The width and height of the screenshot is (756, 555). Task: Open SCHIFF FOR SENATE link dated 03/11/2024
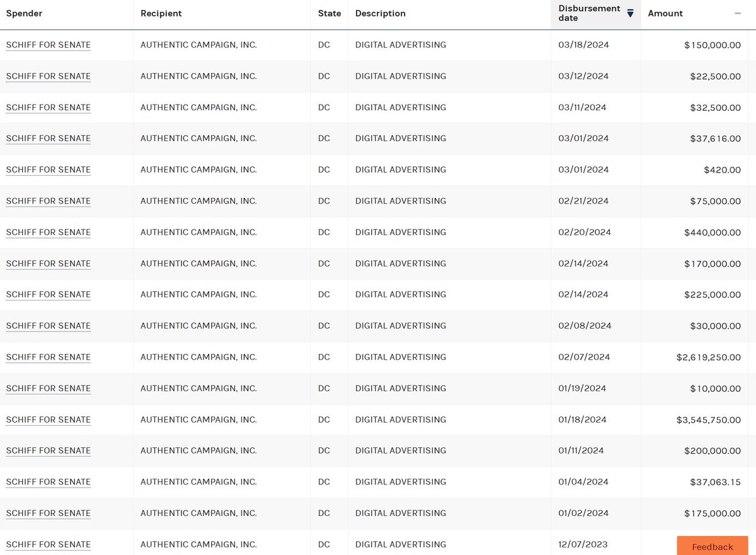(x=49, y=107)
